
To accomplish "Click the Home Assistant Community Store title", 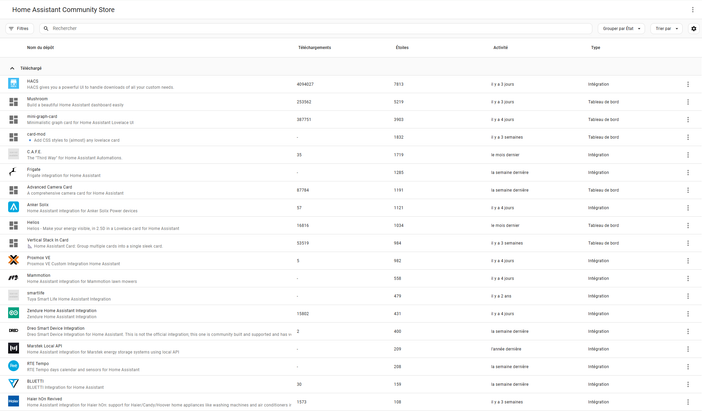I will tap(63, 9).
